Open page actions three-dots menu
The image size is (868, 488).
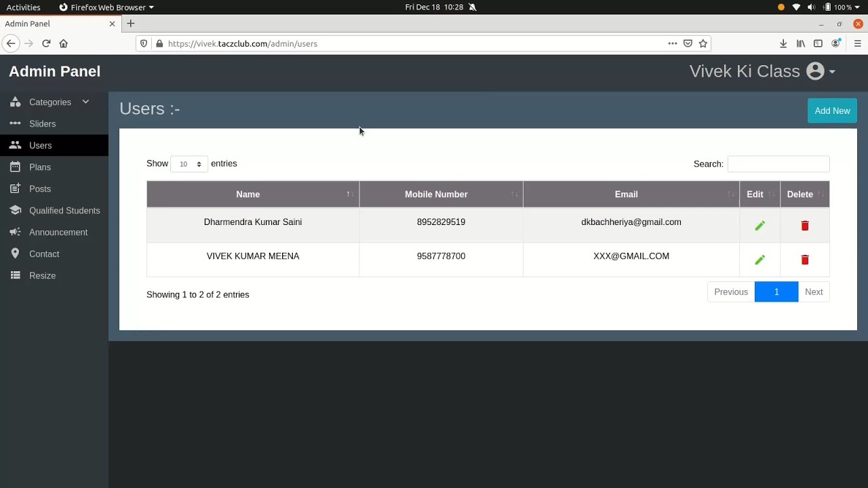pos(672,43)
